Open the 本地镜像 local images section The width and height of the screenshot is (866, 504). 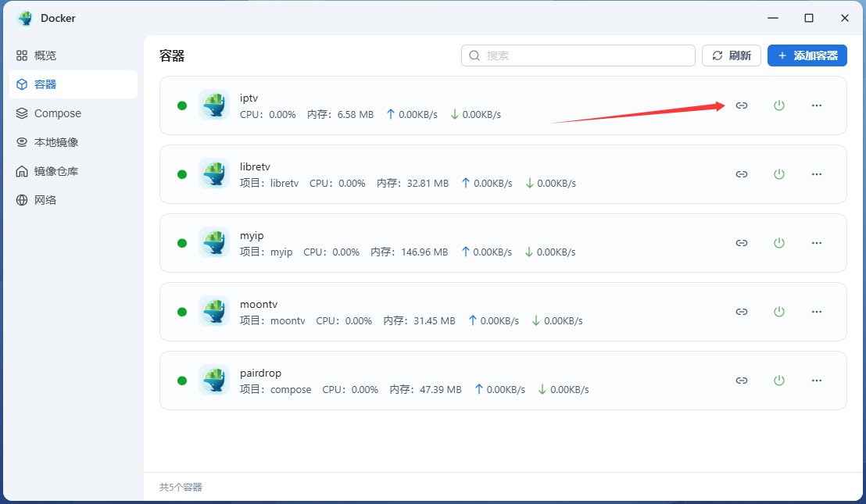tap(73, 142)
